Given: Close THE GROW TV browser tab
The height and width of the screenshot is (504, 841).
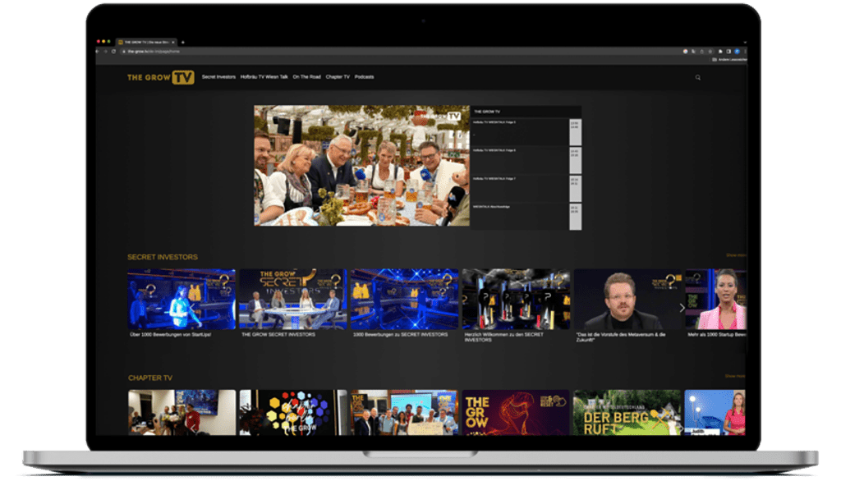Looking at the screenshot, I should point(173,42).
